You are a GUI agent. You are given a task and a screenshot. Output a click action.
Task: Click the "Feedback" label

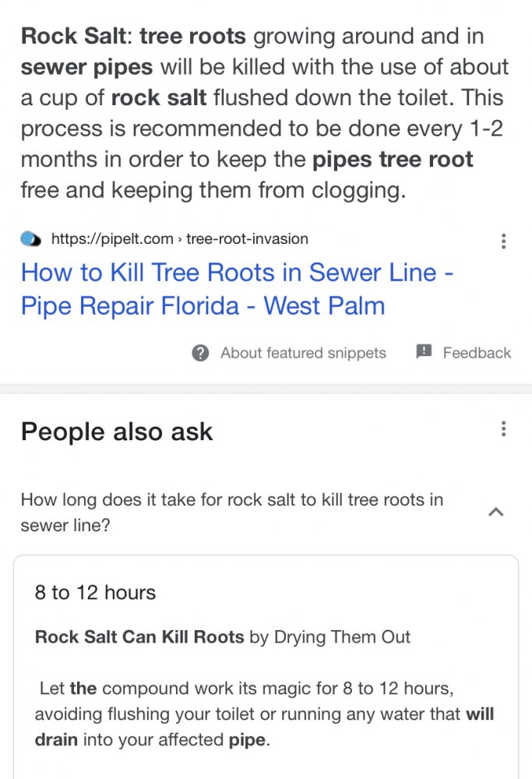click(x=477, y=353)
